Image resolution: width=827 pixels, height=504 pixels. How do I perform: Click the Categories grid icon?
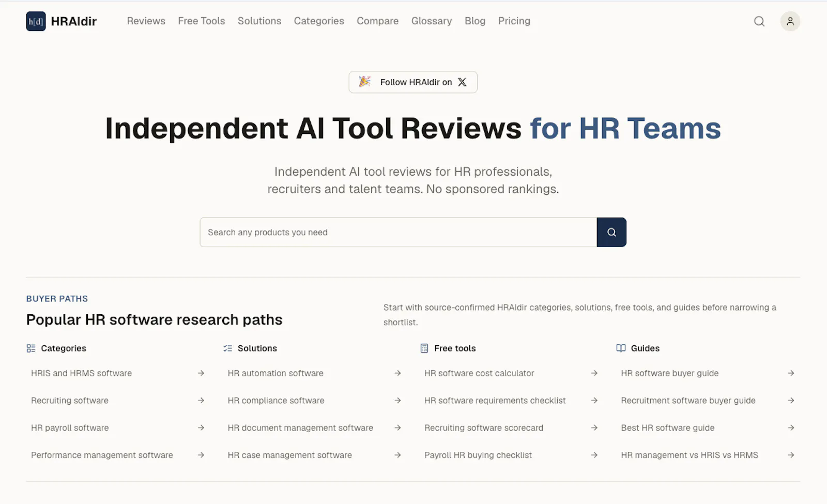(31, 348)
